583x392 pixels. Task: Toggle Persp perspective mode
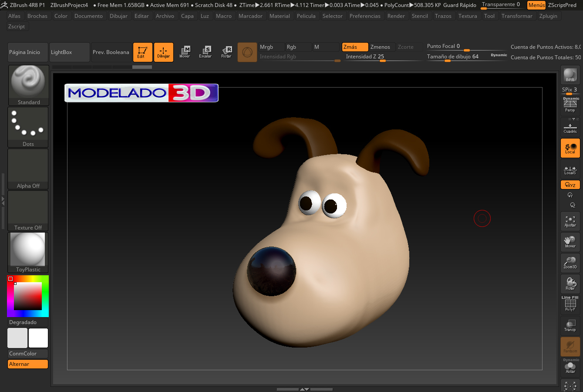pyautogui.click(x=570, y=105)
